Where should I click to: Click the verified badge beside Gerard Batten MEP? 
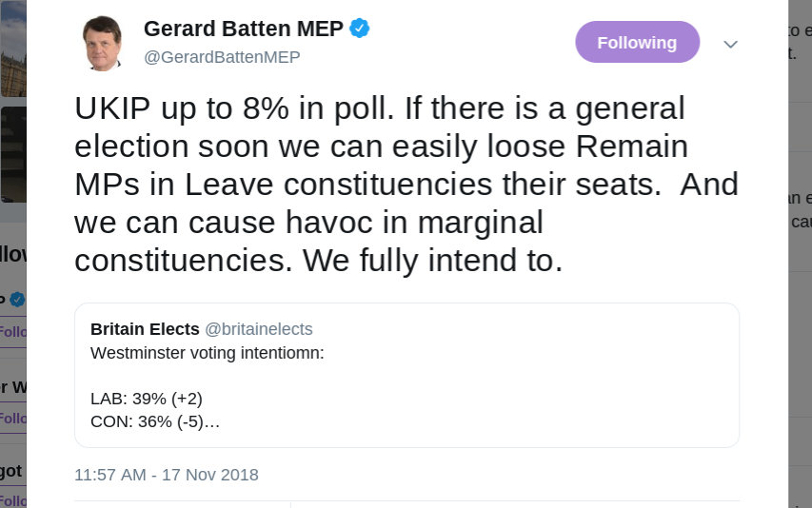pyautogui.click(x=360, y=29)
